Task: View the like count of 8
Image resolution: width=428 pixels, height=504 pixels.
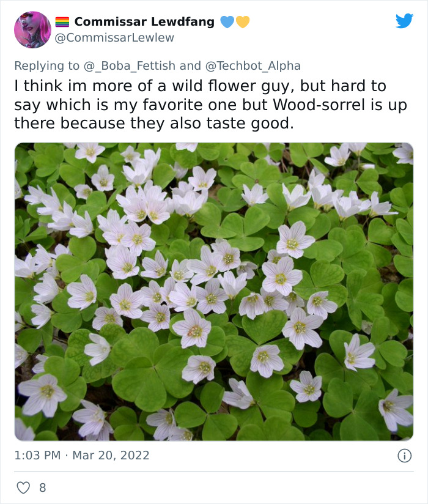Action: [42, 487]
